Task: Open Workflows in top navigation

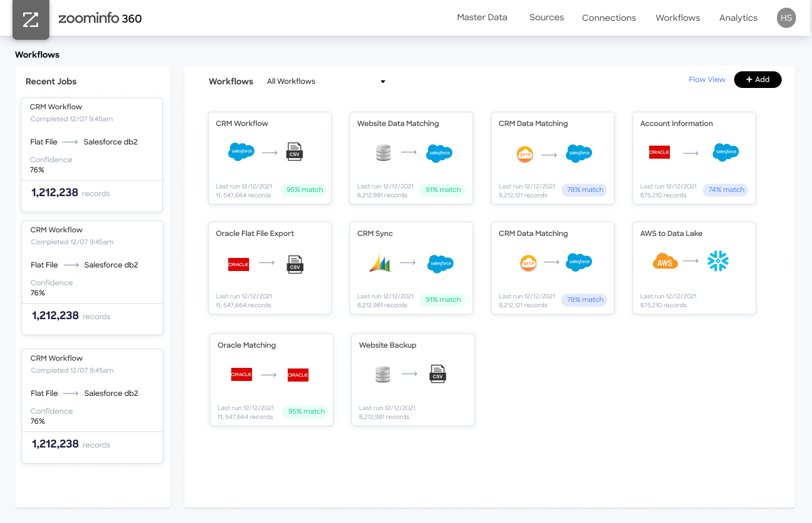Action: [678, 18]
